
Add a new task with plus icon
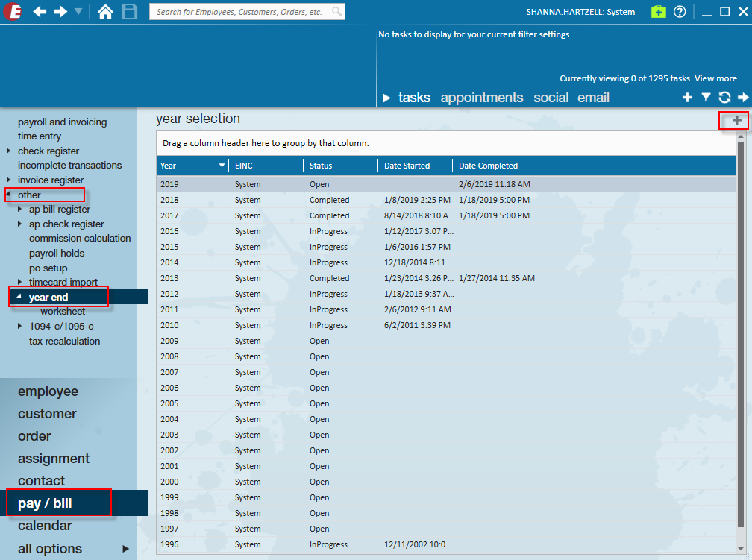pyautogui.click(x=687, y=98)
